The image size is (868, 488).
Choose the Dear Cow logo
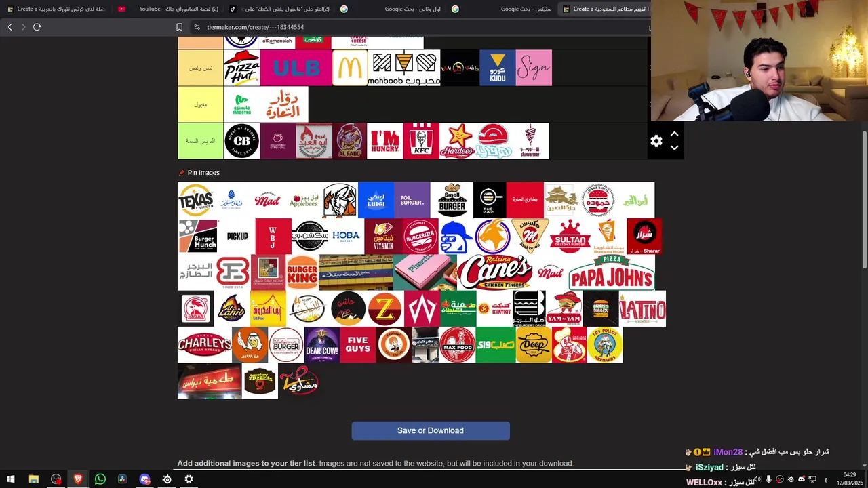click(321, 345)
